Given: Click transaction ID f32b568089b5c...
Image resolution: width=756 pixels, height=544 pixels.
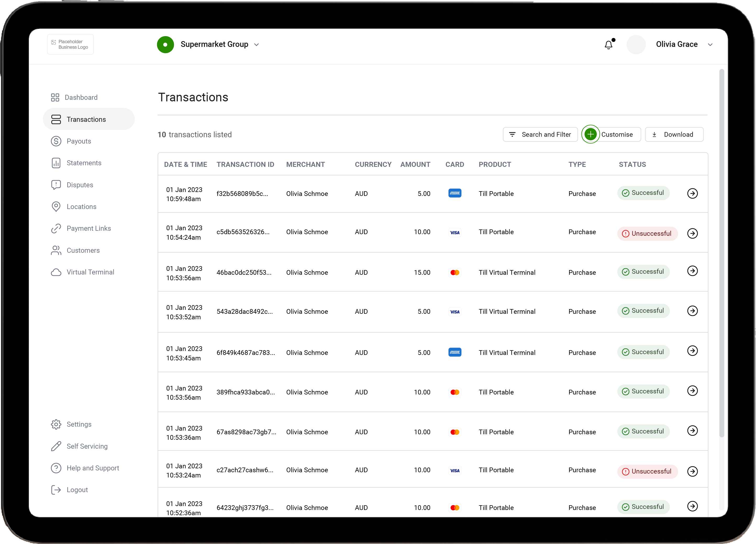Looking at the screenshot, I should point(242,194).
